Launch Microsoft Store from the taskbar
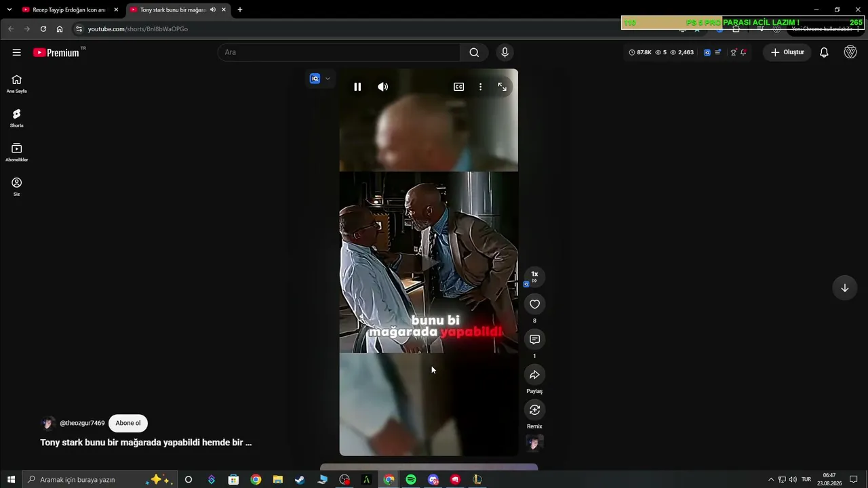The image size is (868, 488). (233, 480)
